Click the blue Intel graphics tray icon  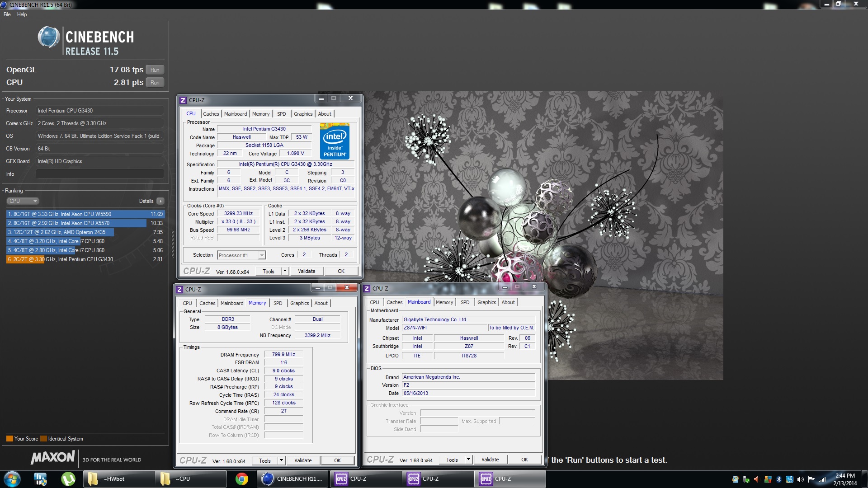[790, 479]
